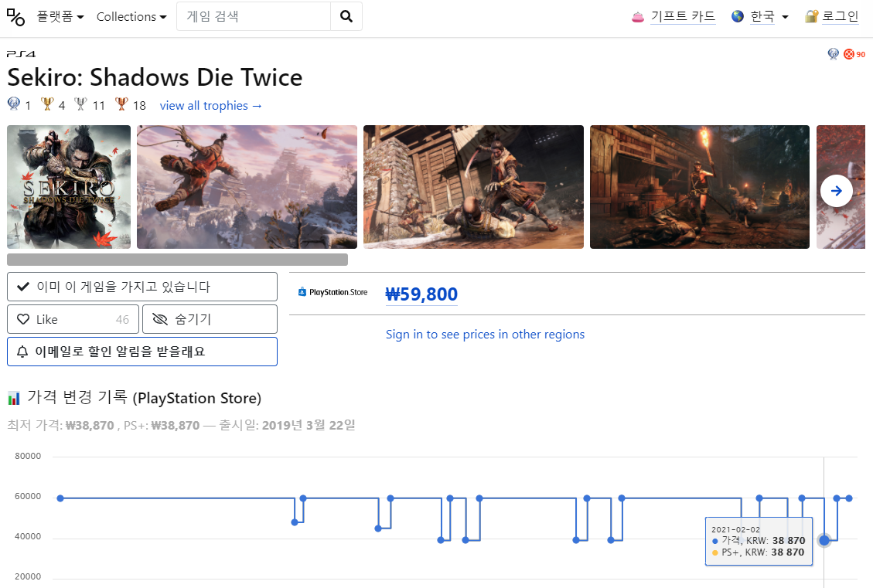This screenshot has height=588, width=873.
Task: Expand the 플랫폼 dropdown menu
Action: pos(60,17)
